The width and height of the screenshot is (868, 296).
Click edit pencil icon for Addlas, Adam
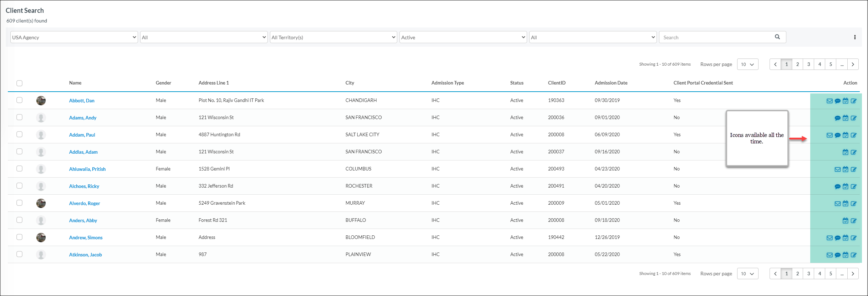[853, 152]
